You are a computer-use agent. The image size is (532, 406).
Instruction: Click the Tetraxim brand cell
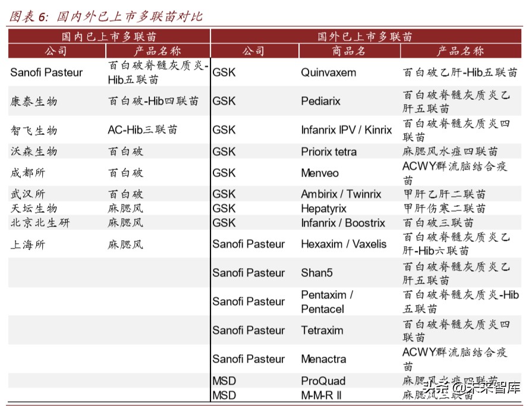(x=322, y=330)
